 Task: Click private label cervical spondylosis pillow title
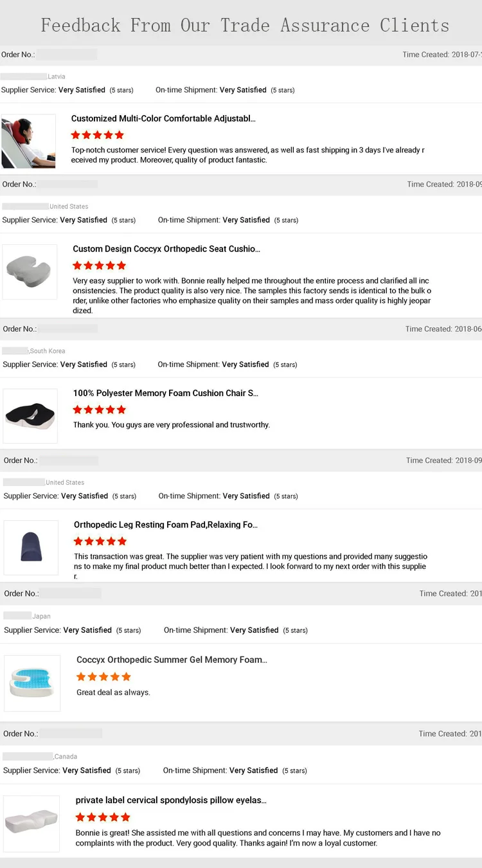point(171,800)
